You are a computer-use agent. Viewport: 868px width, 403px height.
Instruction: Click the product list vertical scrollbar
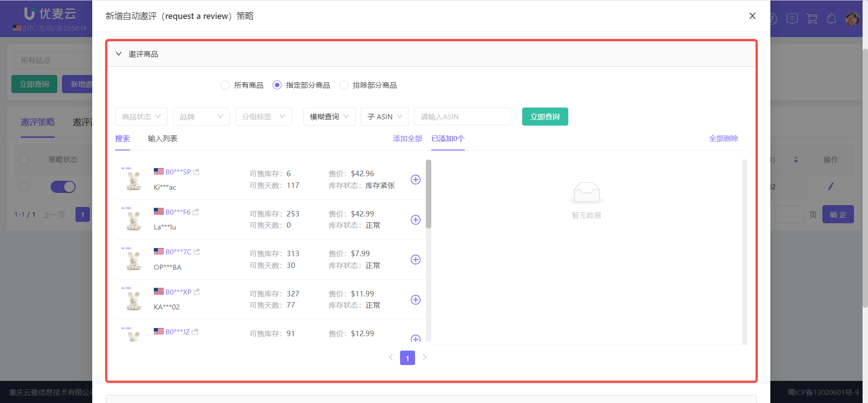429,194
